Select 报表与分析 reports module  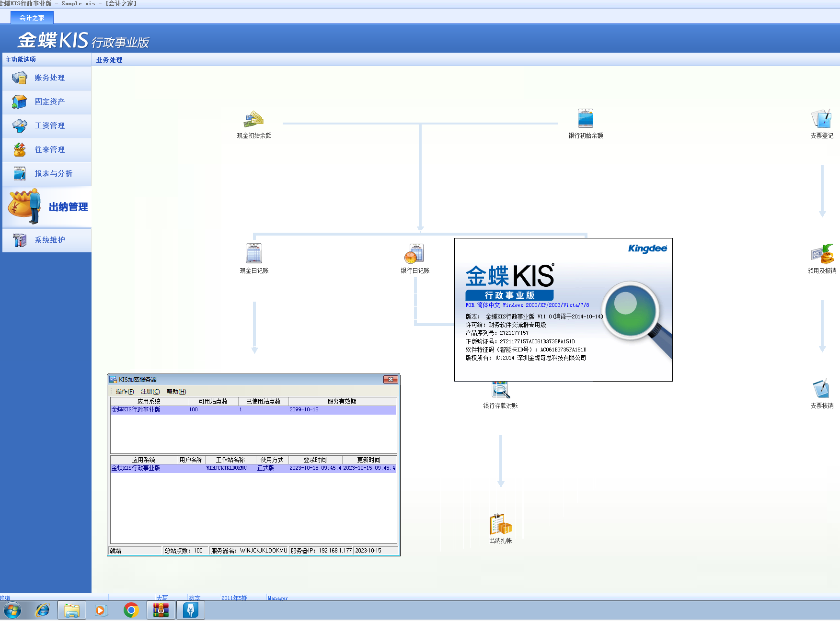pyautogui.click(x=47, y=174)
